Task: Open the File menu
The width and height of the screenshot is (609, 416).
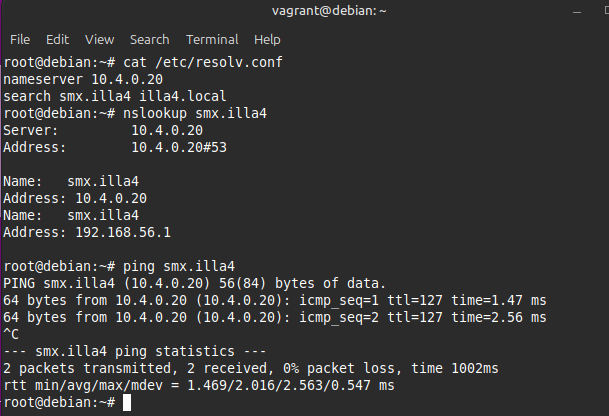Action: [x=20, y=40]
